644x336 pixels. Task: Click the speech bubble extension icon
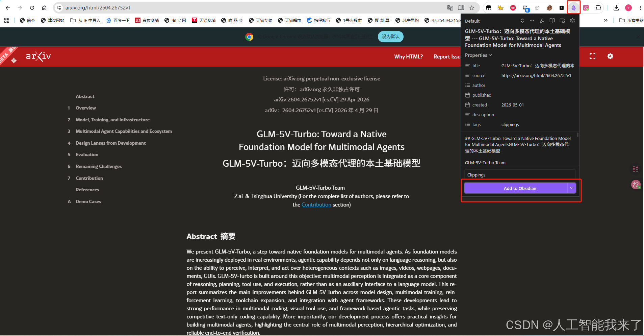[537, 8]
